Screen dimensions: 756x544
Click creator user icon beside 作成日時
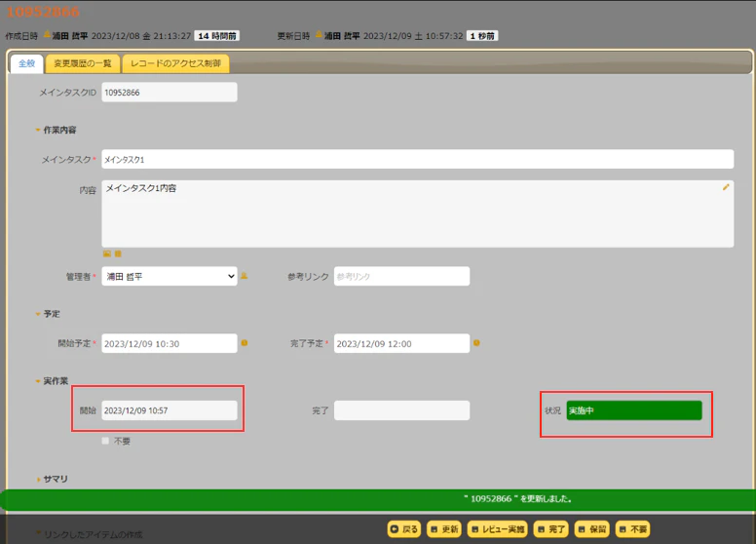pos(47,35)
